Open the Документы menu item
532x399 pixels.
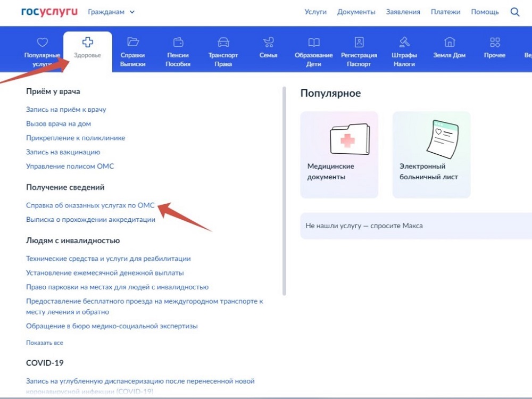(356, 12)
